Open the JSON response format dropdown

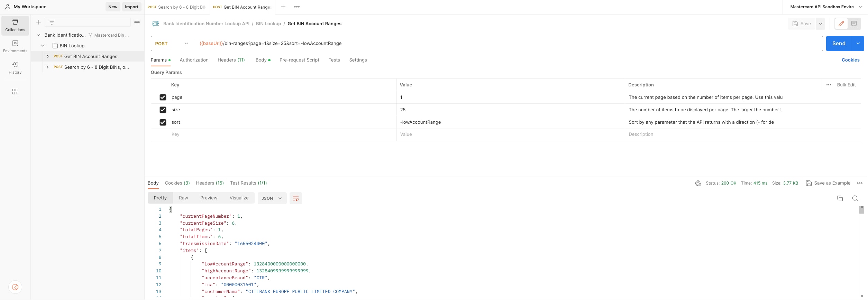coord(272,198)
